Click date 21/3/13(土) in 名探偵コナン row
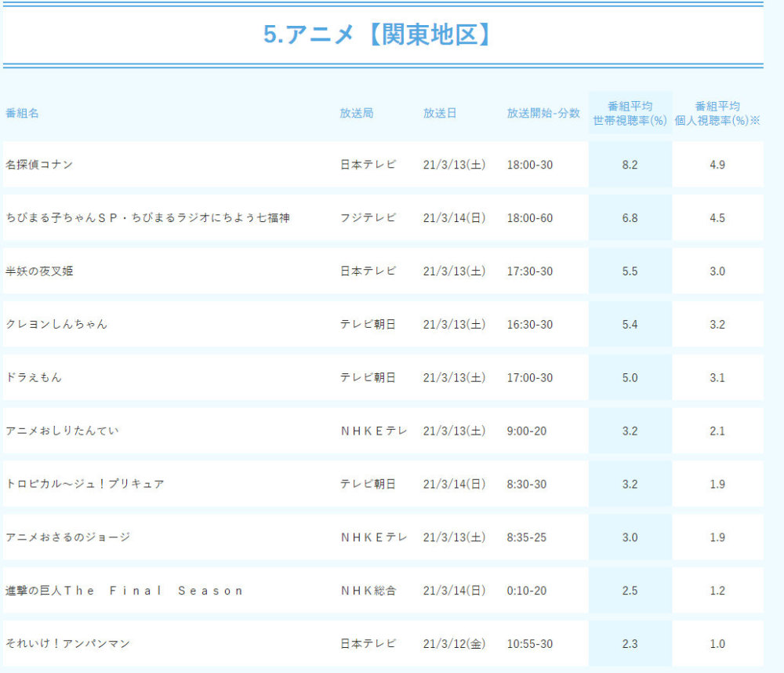This screenshot has width=784, height=673. (454, 165)
